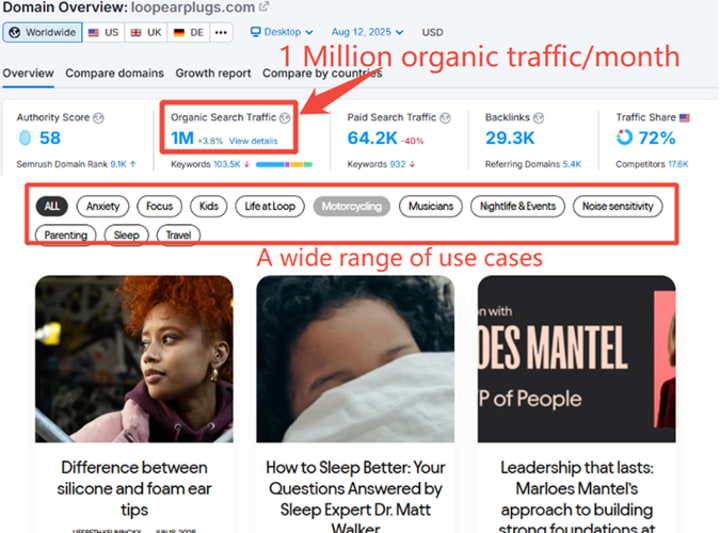Viewport: 720px width, 533px height.
Task: Click the Backlinks info icon
Action: pyautogui.click(x=539, y=118)
